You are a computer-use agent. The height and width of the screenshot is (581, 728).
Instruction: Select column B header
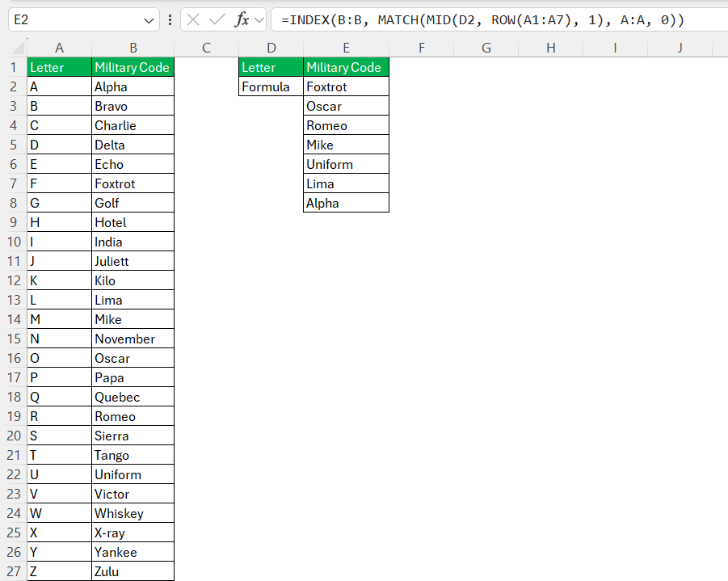(133, 48)
